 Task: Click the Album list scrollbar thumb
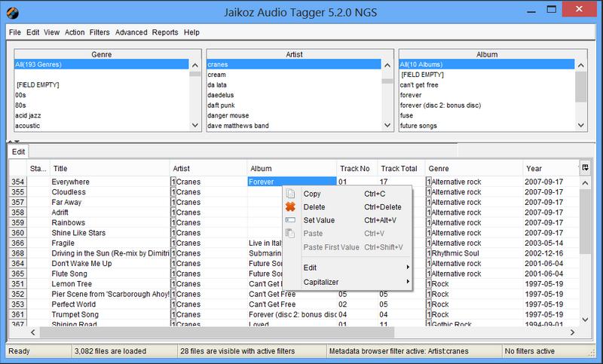tap(580, 87)
